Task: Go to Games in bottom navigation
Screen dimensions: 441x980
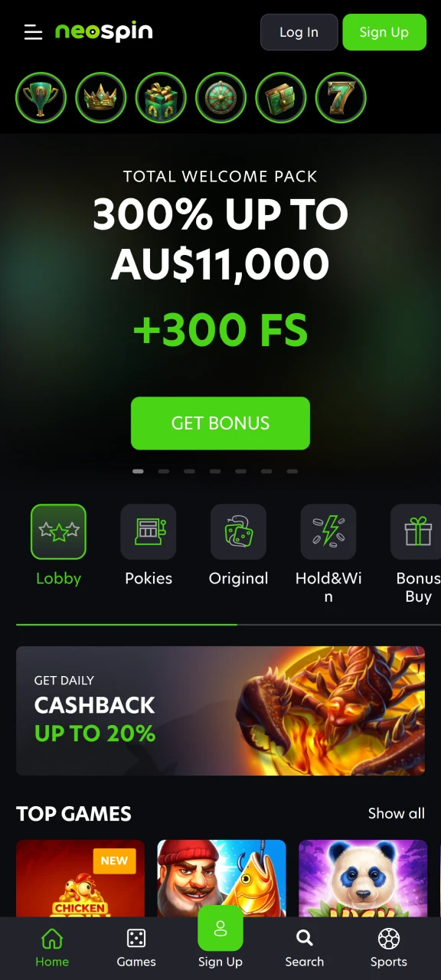Action: (x=136, y=949)
